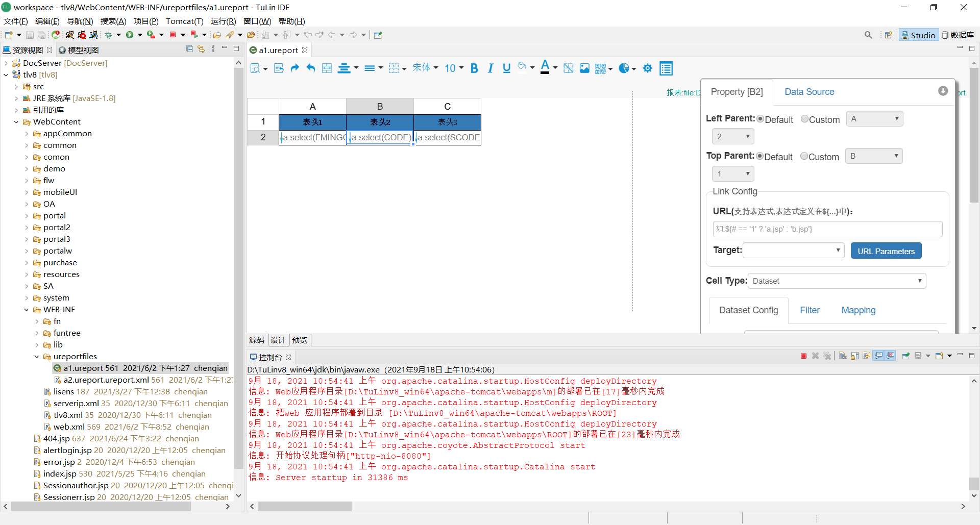Open Left Parent column dropdown showing A
The image size is (980, 525).
click(x=874, y=119)
